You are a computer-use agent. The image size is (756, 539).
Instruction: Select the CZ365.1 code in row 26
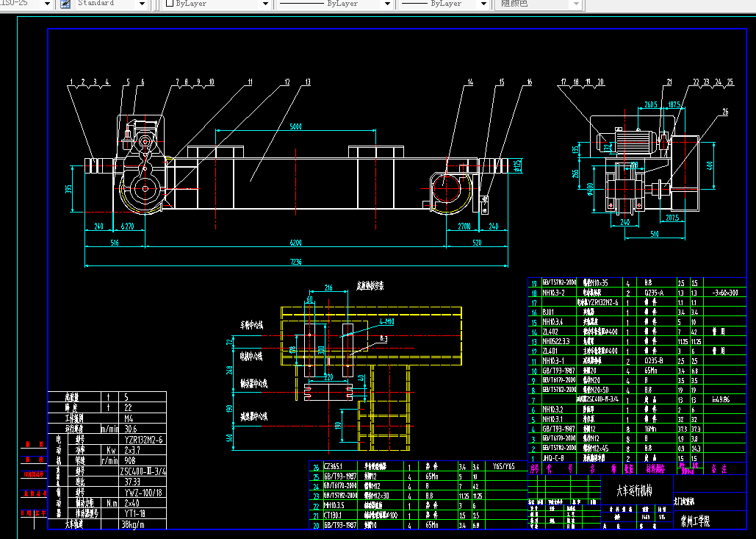click(333, 466)
